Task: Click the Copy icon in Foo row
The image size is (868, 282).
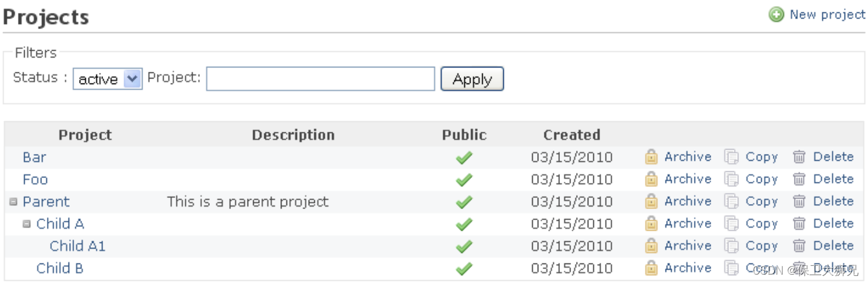Action: click(732, 179)
